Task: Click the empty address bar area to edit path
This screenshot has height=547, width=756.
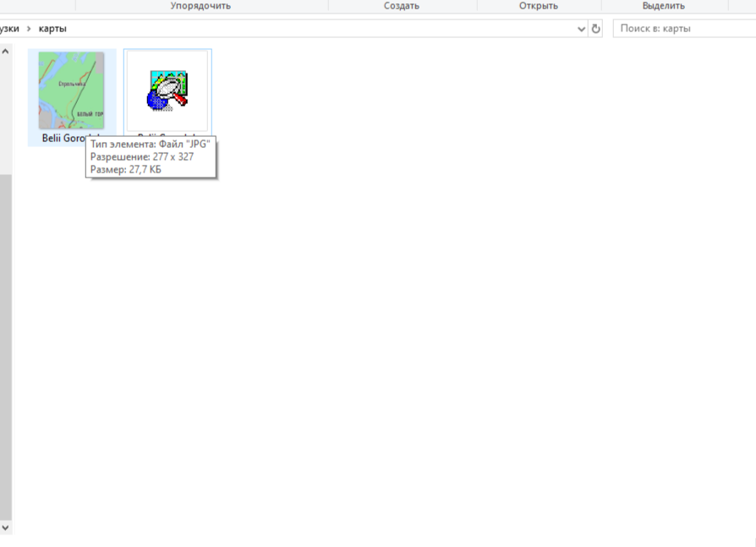Action: 321,29
